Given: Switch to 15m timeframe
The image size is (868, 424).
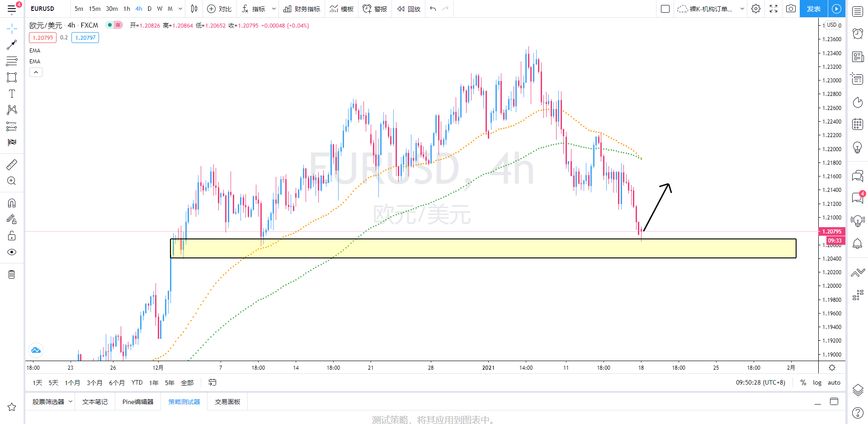Looking at the screenshot, I should pyautogui.click(x=94, y=9).
